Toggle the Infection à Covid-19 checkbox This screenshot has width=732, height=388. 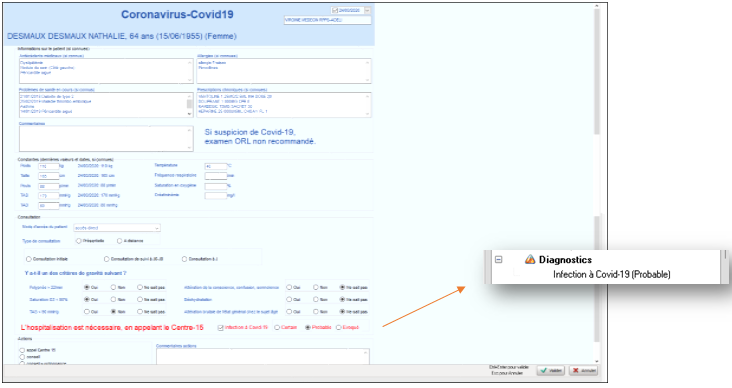[x=220, y=328]
